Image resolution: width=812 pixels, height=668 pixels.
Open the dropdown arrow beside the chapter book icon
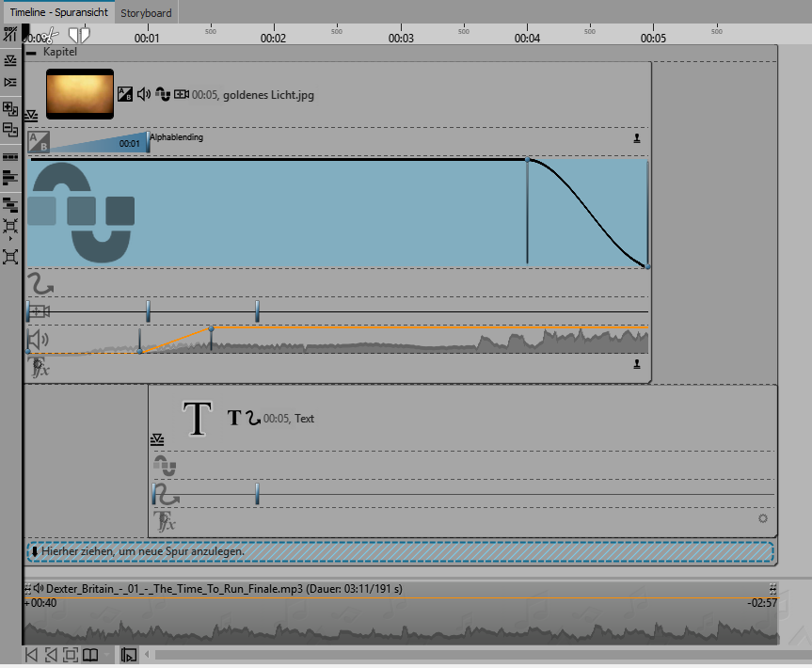coord(106,654)
